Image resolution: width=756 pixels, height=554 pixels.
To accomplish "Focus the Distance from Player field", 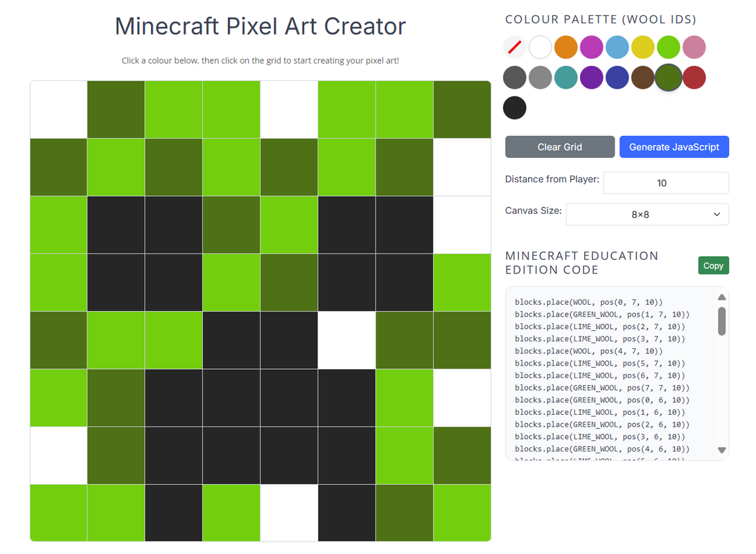I will [666, 183].
